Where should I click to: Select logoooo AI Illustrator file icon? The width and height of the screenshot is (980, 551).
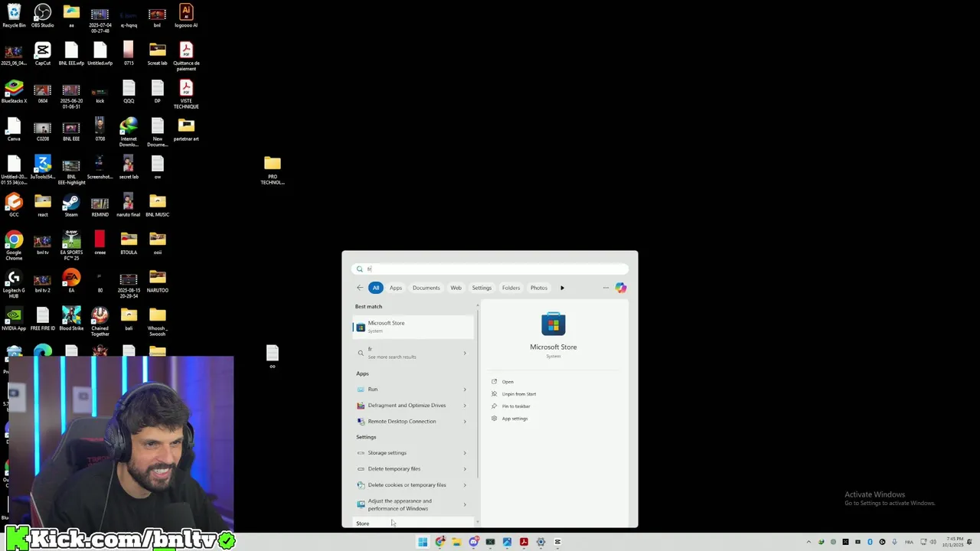click(186, 16)
